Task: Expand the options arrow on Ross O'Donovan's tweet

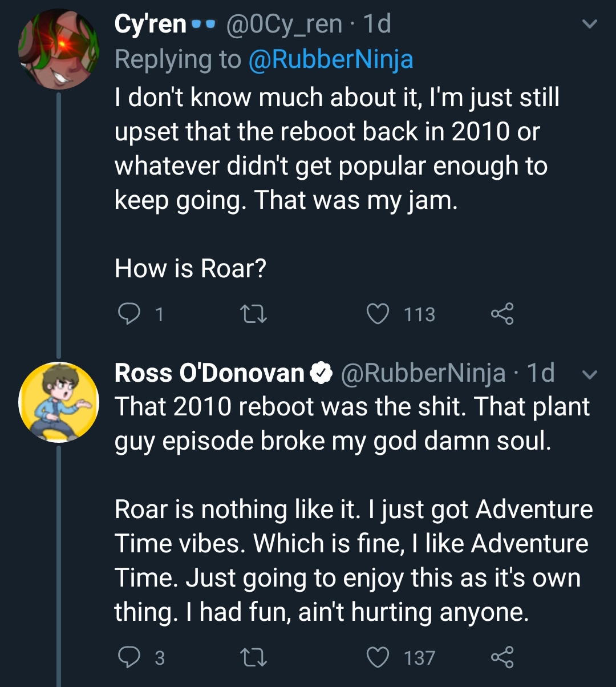Action: point(590,375)
